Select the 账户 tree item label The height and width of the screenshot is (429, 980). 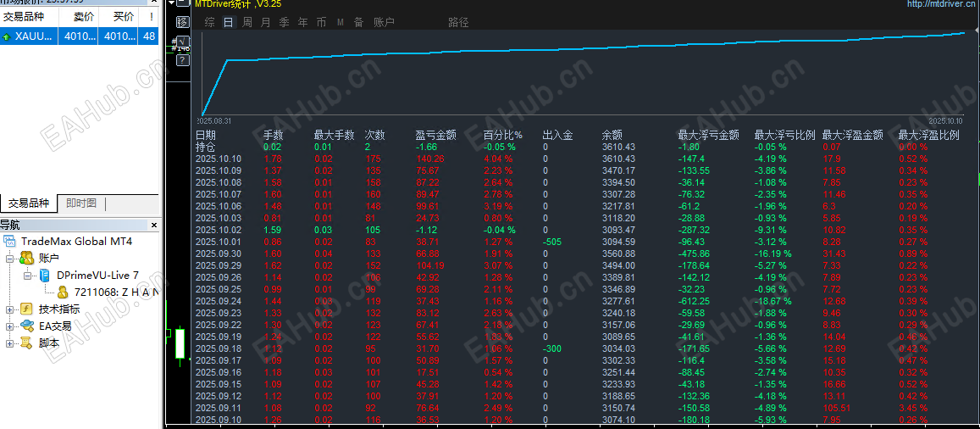point(49,258)
